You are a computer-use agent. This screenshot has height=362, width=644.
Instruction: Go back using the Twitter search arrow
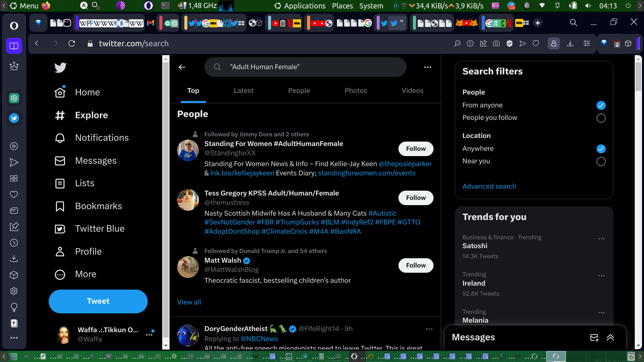coord(182,67)
